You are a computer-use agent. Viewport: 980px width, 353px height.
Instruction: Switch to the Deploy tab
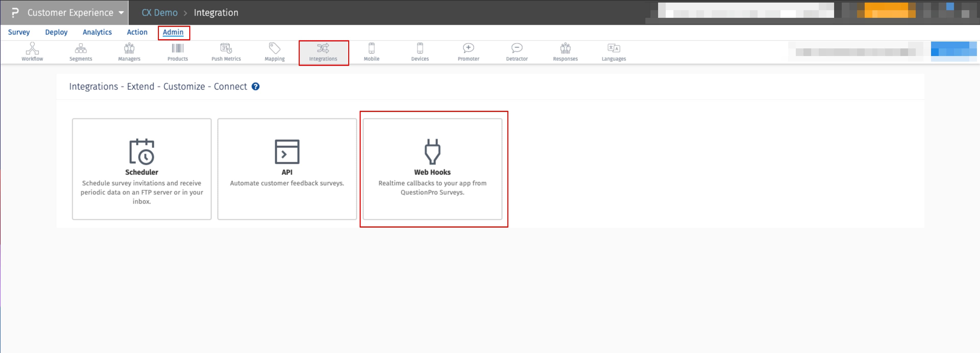pyautogui.click(x=56, y=32)
